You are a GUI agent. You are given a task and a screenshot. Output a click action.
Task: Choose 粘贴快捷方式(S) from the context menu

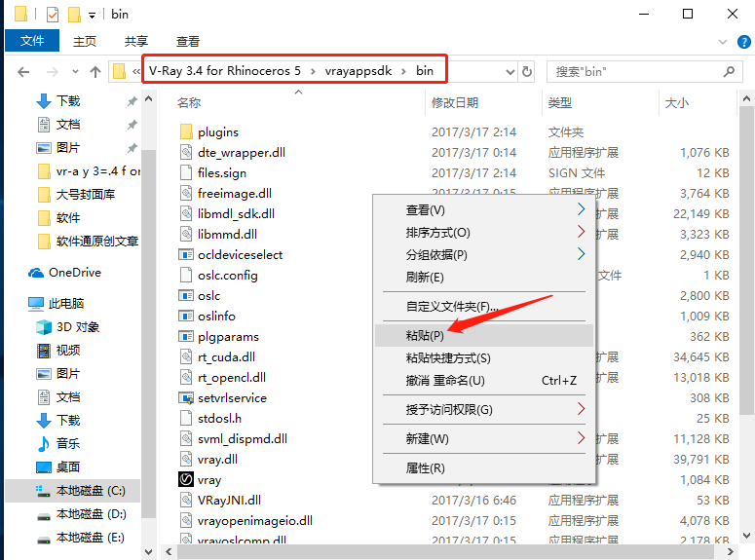[484, 358]
